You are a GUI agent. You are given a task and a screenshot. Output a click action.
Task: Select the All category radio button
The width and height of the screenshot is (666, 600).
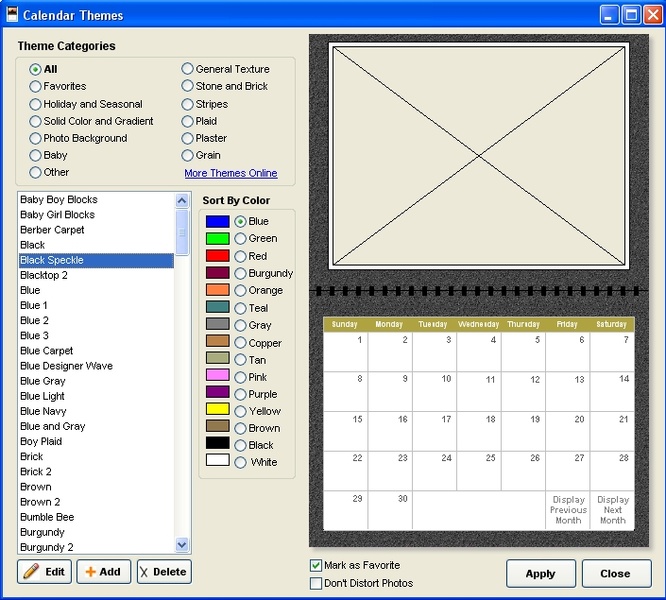click(35, 69)
